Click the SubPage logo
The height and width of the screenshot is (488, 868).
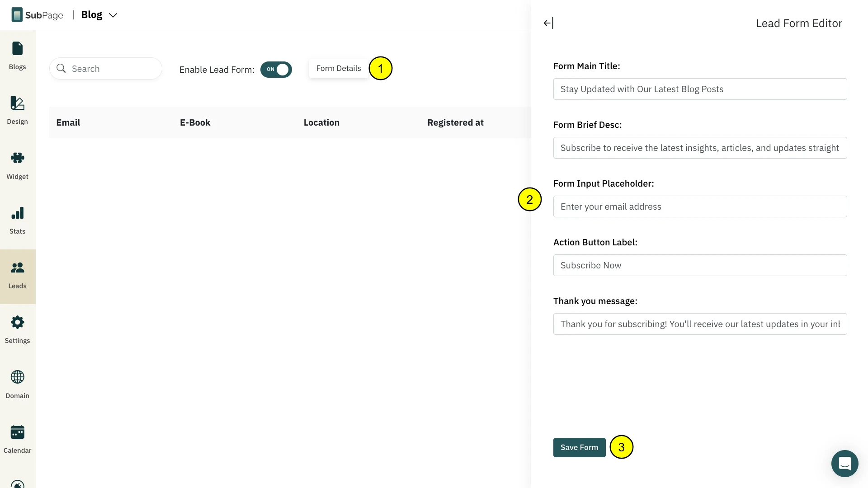[37, 15]
